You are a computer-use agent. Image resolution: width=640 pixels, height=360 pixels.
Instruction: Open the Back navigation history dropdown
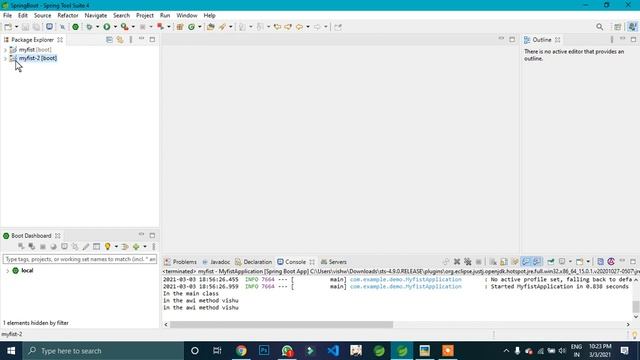pos(308,27)
